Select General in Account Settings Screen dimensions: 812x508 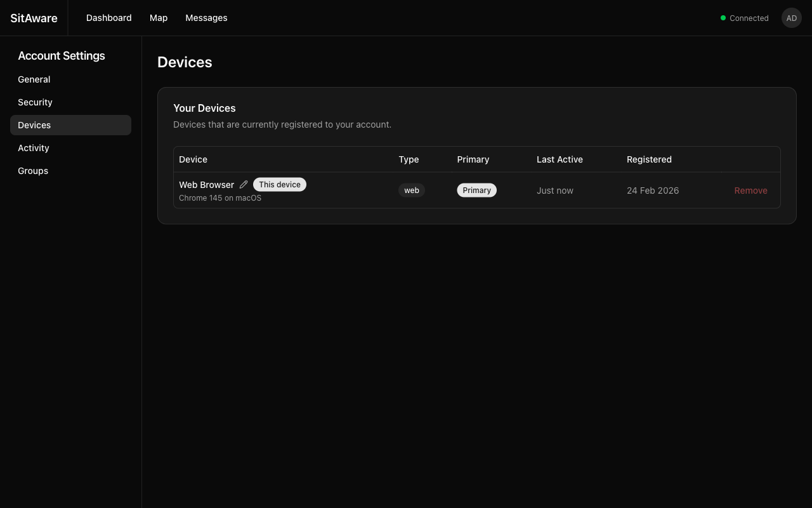pos(34,79)
